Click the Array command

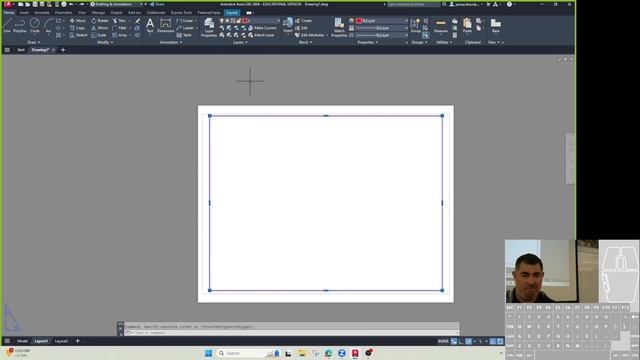click(x=120, y=35)
